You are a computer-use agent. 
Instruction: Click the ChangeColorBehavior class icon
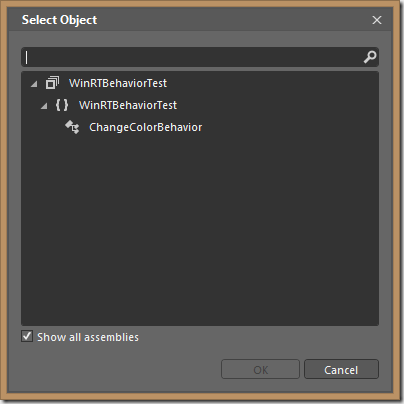click(72, 127)
